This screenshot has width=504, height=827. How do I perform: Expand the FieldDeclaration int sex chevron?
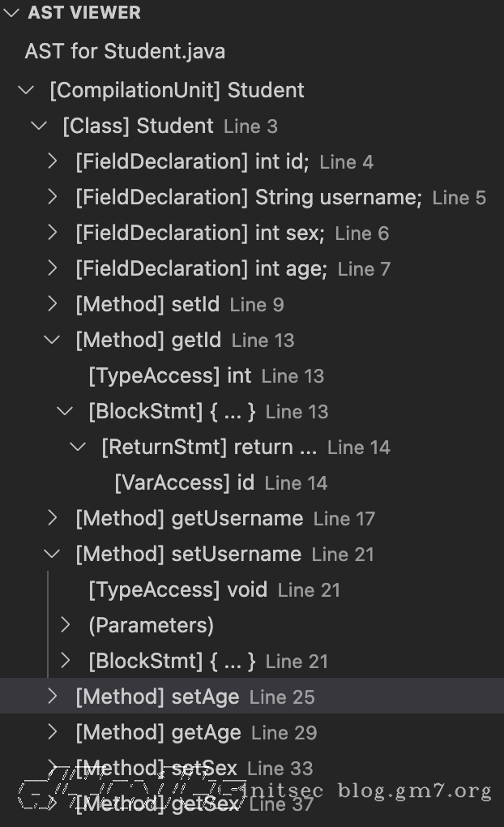click(53, 233)
